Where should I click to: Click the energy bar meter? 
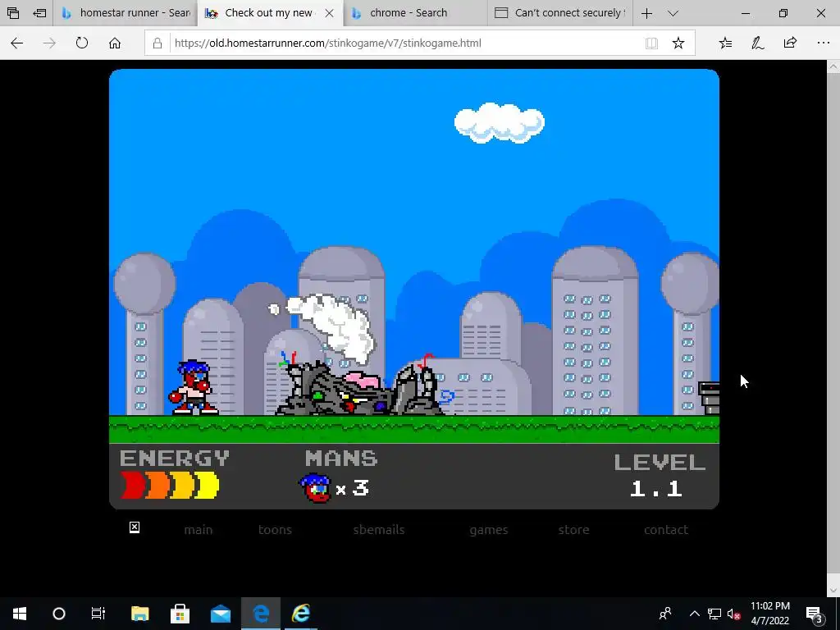(x=169, y=486)
